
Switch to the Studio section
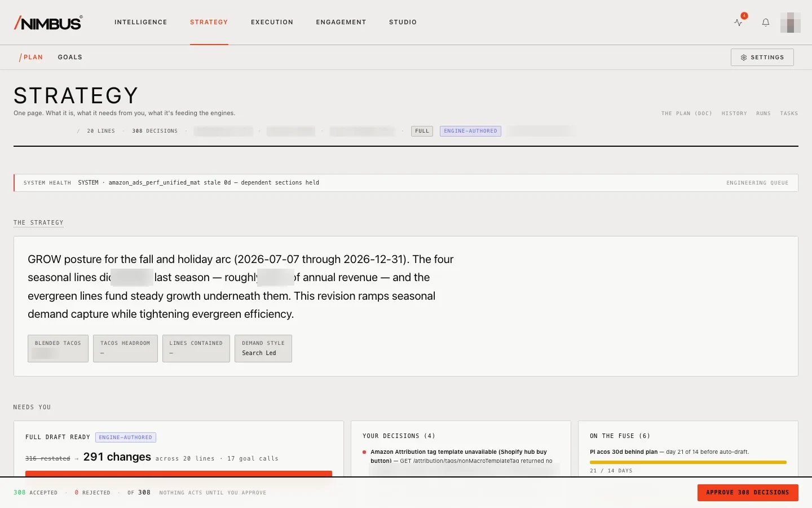pos(403,23)
